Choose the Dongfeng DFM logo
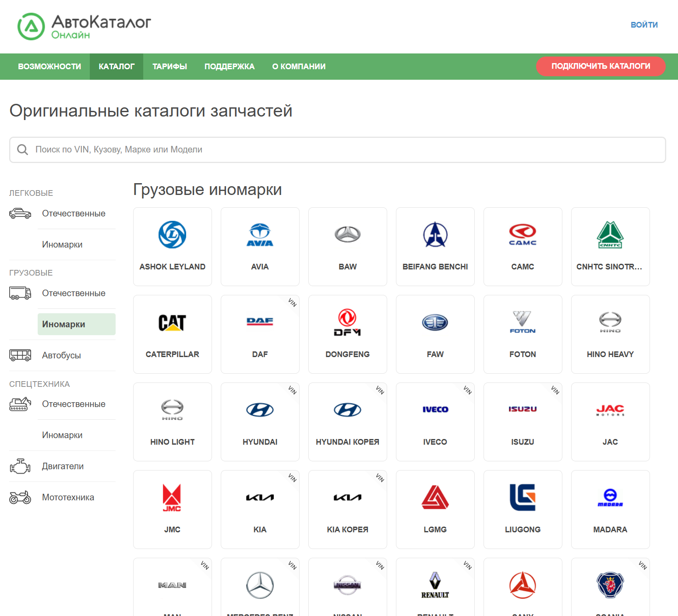The image size is (678, 616). pyautogui.click(x=348, y=322)
